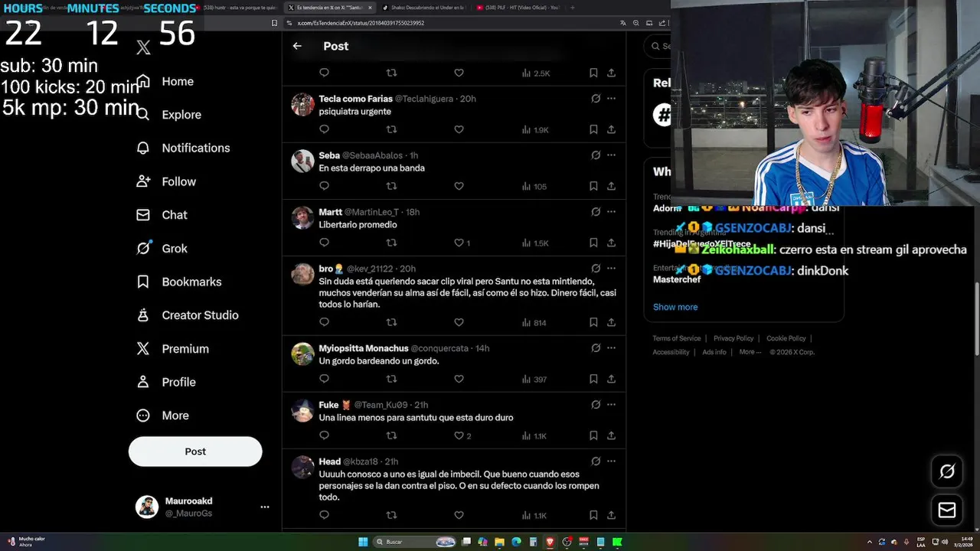Open more options on bro's post
Screen dimensions: 980x551
pos(611,269)
